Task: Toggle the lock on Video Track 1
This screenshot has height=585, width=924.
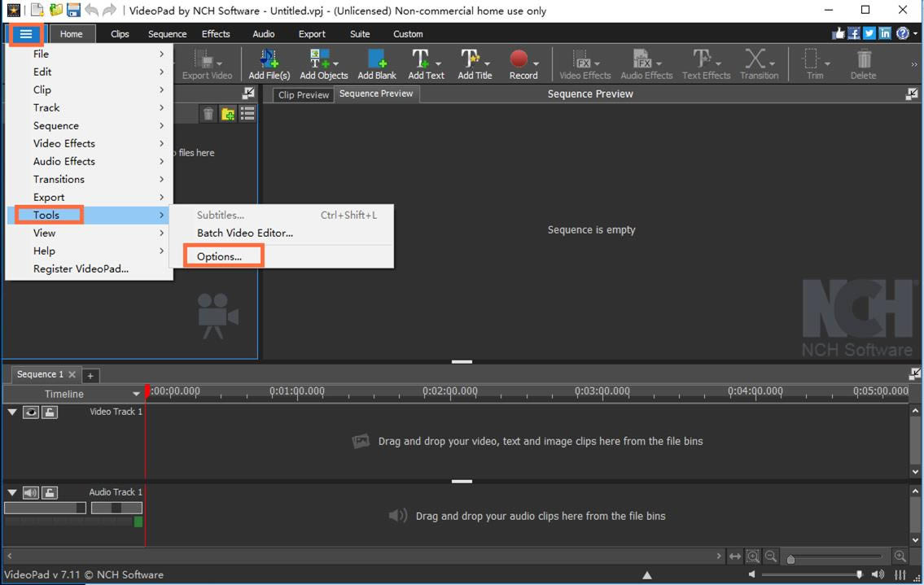Action: pyautogui.click(x=50, y=413)
